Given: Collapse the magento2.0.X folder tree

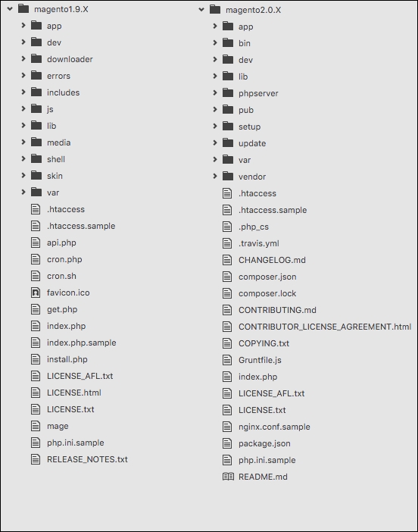Looking at the screenshot, I should (201, 10).
